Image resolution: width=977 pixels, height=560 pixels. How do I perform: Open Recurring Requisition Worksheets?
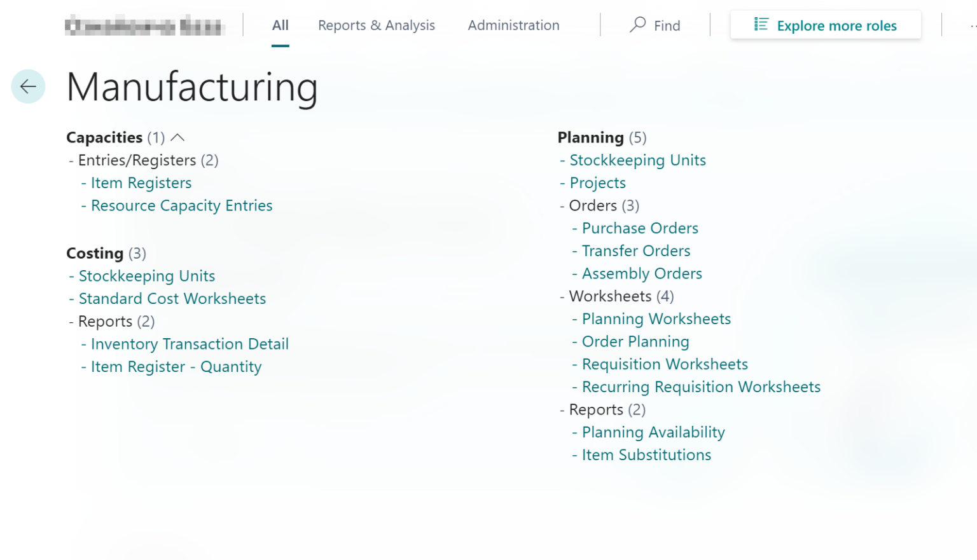[x=701, y=386]
